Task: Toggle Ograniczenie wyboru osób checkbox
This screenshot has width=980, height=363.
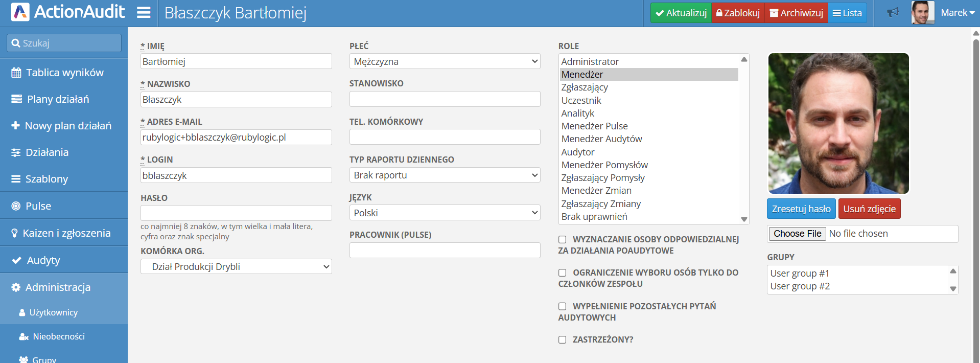Action: coord(563,273)
